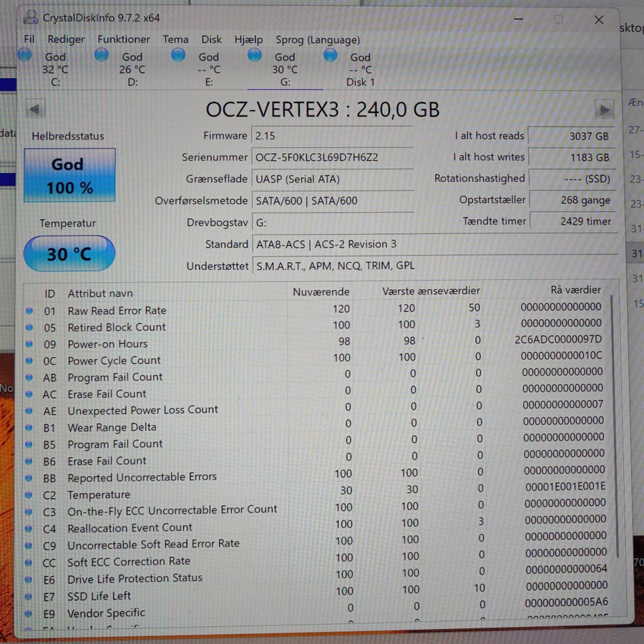This screenshot has width=644, height=644.
Task: Click the blue status orb for G:
Action: [254, 54]
